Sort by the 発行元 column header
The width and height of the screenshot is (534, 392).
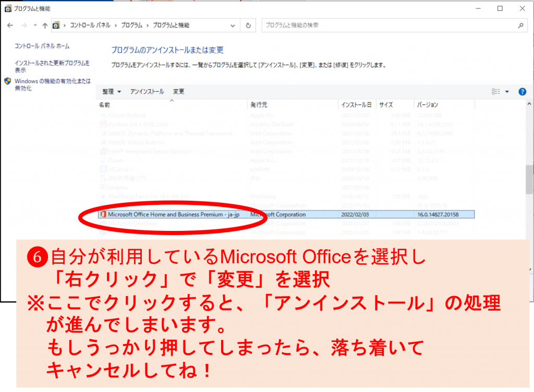(293, 105)
